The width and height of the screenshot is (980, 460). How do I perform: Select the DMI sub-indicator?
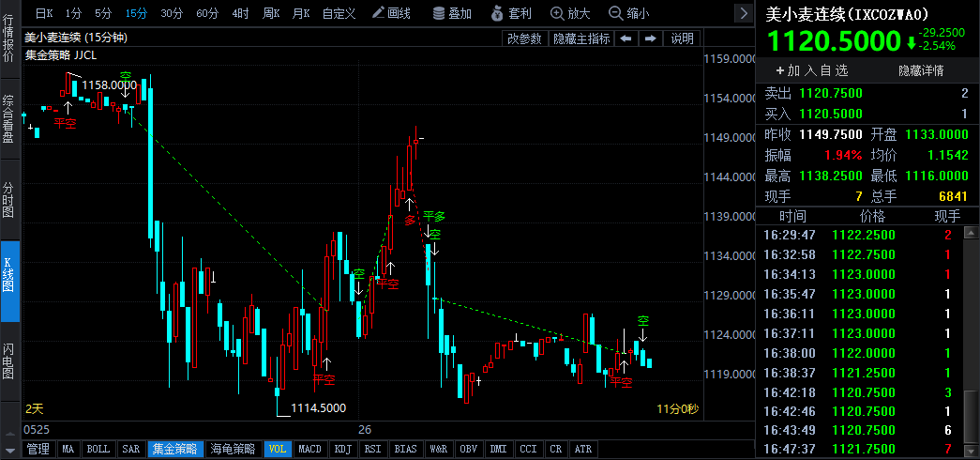click(x=498, y=449)
